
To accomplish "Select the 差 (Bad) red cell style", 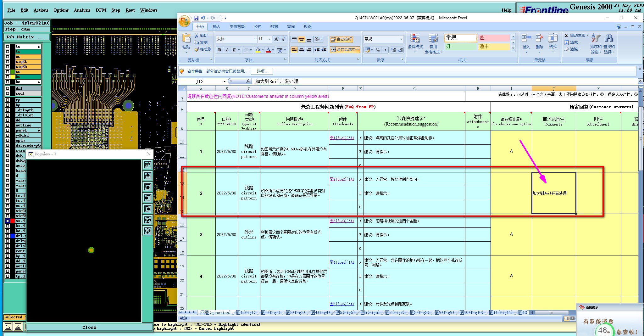I will 494,38.
